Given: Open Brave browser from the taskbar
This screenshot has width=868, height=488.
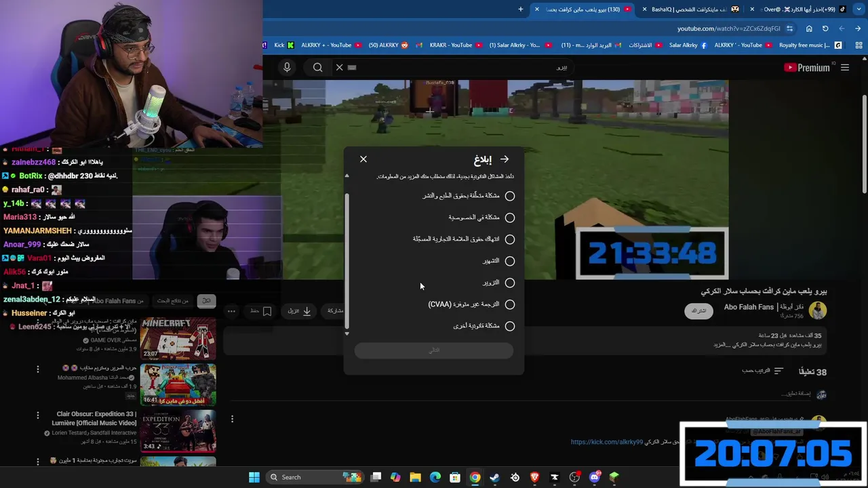Looking at the screenshot, I should (534, 477).
